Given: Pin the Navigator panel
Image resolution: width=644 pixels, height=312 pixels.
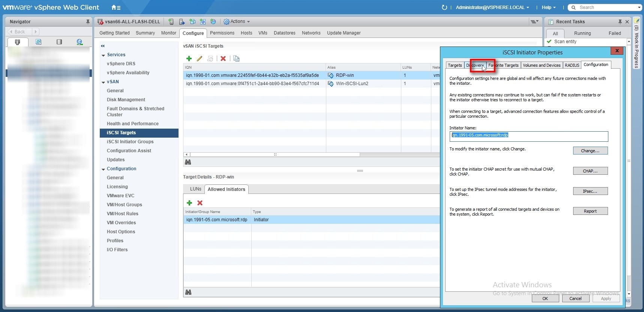Looking at the screenshot, I should 88,22.
